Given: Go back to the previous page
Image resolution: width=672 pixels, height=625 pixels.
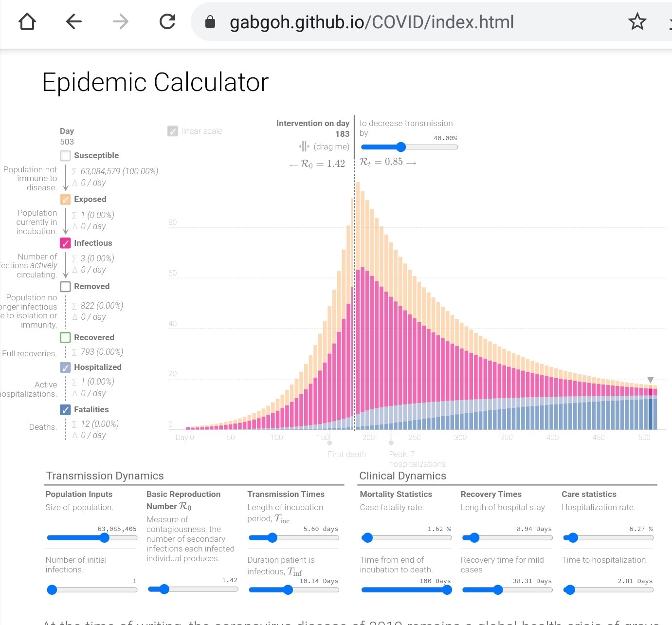Looking at the screenshot, I should (74, 22).
